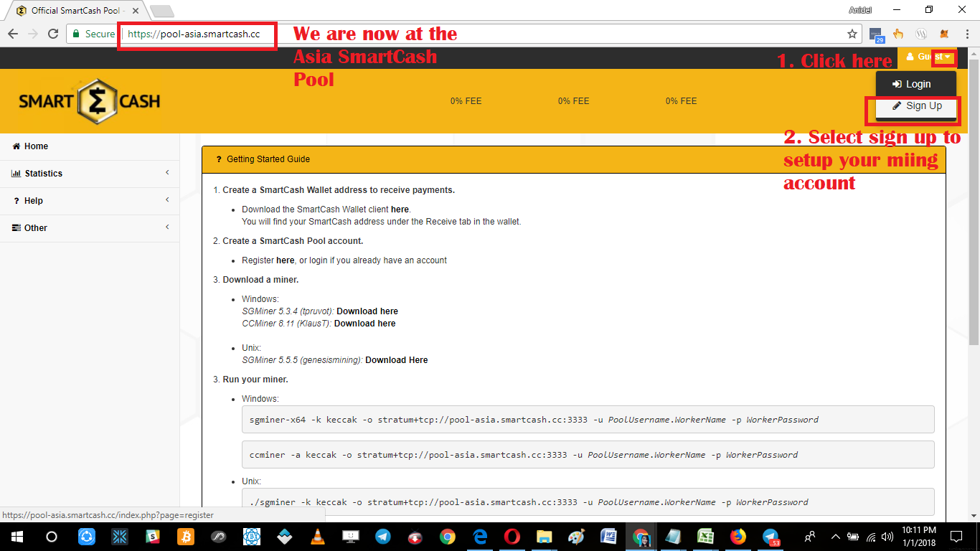The height and width of the screenshot is (551, 980).
Task: Open Telegram with the 53 badge
Action: tap(771, 536)
